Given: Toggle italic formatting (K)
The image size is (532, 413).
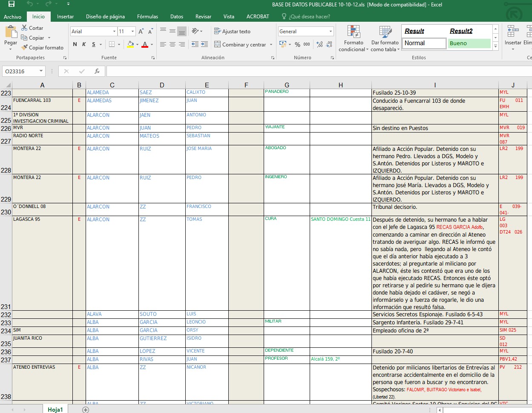Looking at the screenshot, I should [x=84, y=44].
